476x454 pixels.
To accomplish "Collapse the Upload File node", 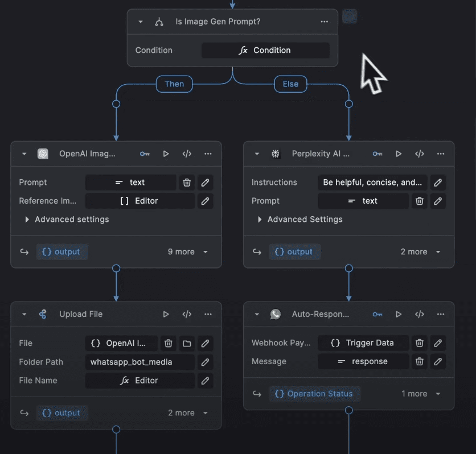I will pyautogui.click(x=24, y=314).
